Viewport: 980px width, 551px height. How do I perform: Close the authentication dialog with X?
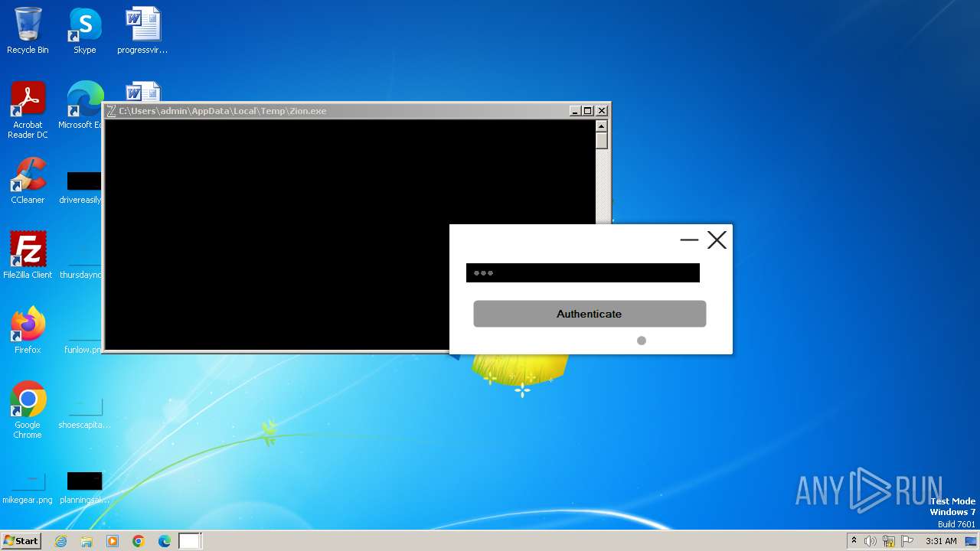click(717, 240)
